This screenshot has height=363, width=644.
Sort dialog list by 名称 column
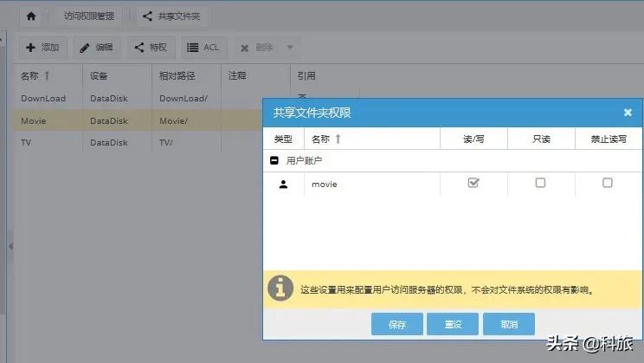click(x=371, y=139)
